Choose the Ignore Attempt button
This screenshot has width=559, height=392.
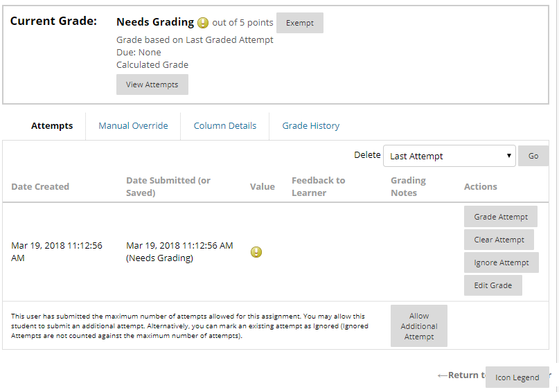tap(502, 262)
